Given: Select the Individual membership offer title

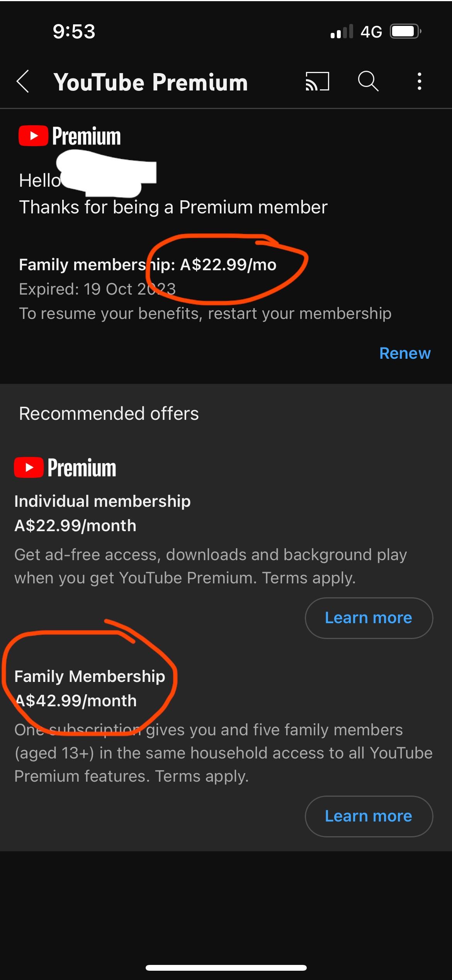Looking at the screenshot, I should coord(102,501).
